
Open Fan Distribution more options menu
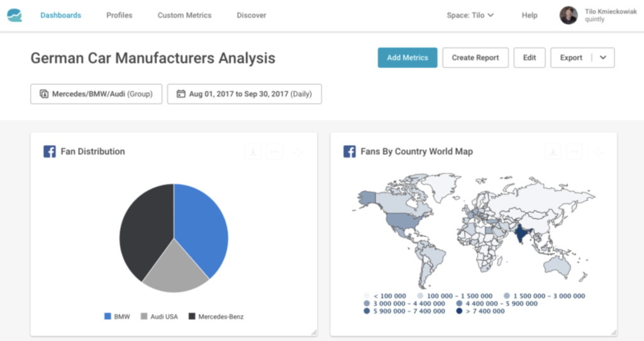pos(274,152)
